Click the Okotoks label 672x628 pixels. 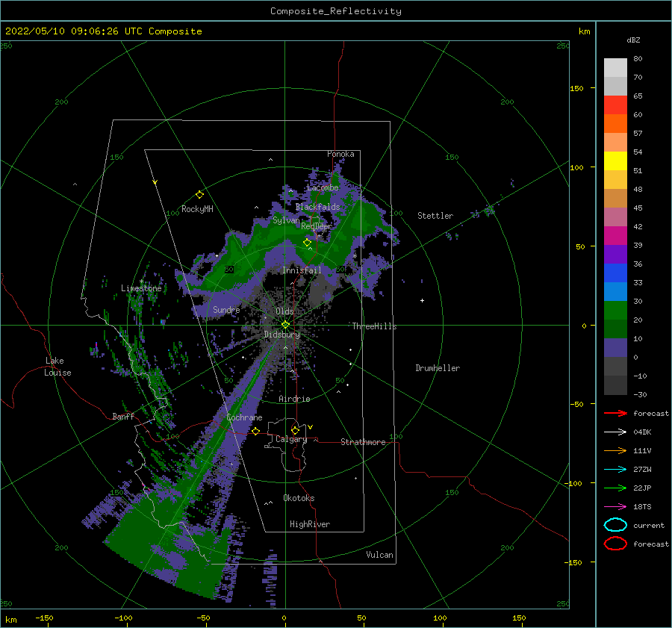point(299,498)
